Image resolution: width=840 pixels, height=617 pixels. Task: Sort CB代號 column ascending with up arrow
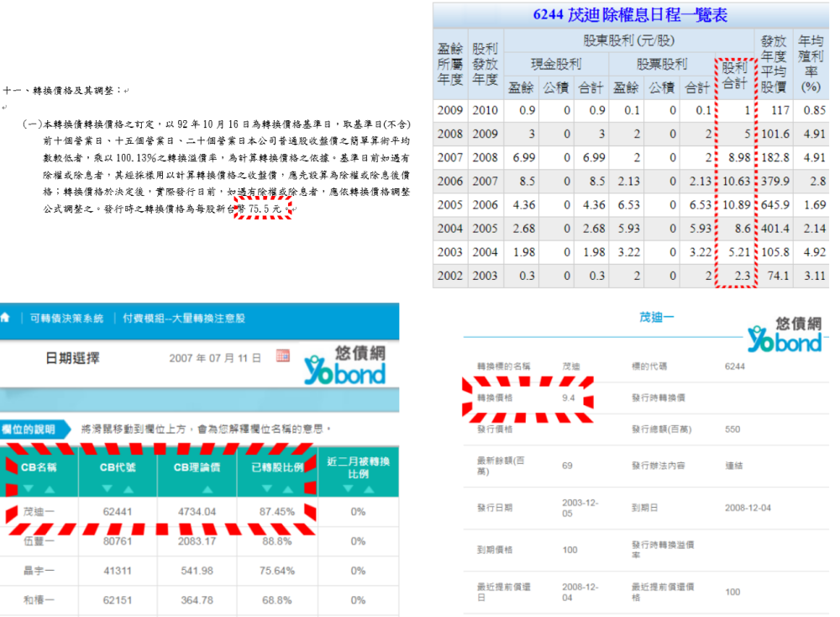pos(129,488)
